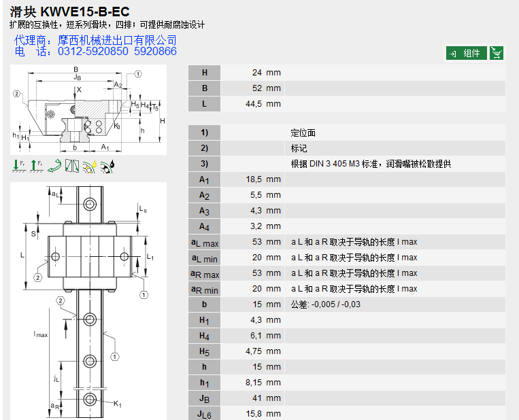Click the double-panel diagonal arrows icon
Viewport: 519px width, 420px height.
[71, 165]
